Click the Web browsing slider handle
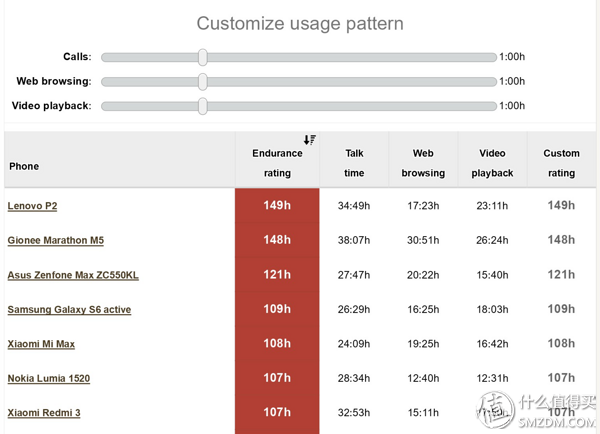This screenshot has height=434, width=600. [x=203, y=81]
